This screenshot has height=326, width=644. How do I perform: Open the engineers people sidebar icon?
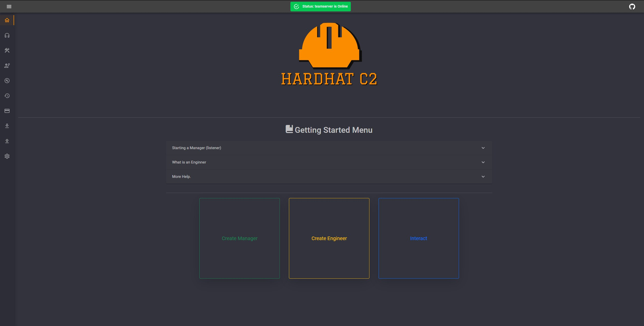tap(7, 66)
